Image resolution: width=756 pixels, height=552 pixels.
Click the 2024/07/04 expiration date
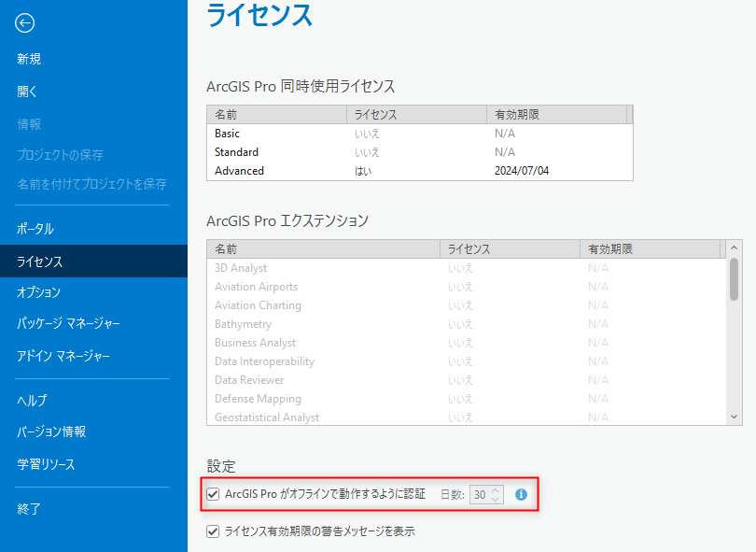click(522, 171)
